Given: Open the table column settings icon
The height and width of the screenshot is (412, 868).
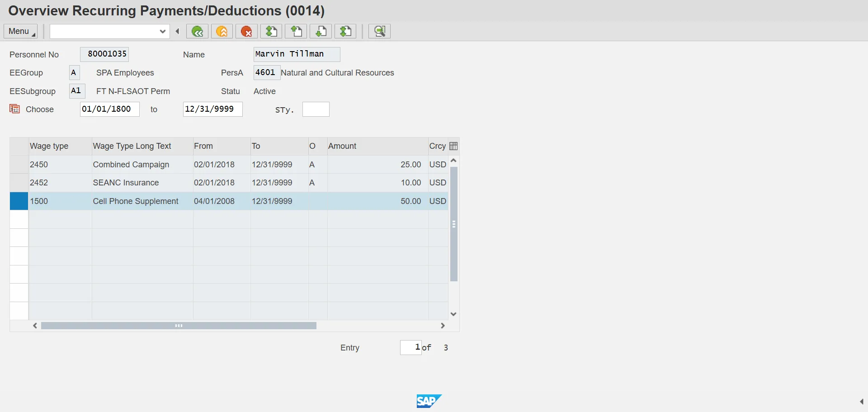Looking at the screenshot, I should click(x=453, y=146).
